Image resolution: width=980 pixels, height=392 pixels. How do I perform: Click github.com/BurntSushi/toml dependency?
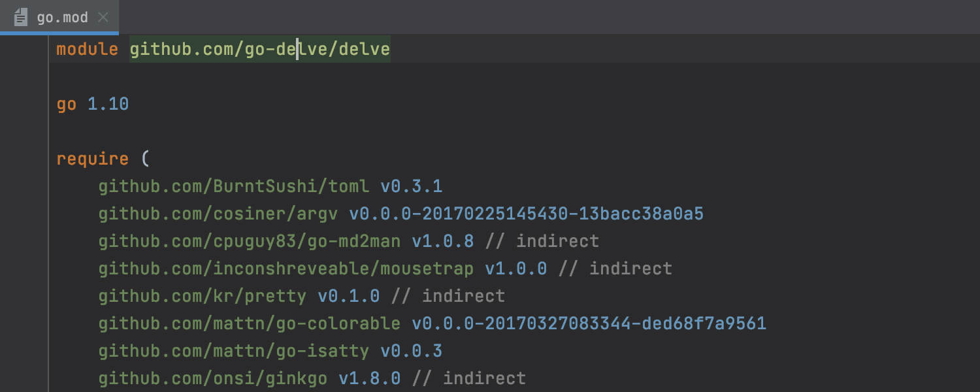coord(234,186)
